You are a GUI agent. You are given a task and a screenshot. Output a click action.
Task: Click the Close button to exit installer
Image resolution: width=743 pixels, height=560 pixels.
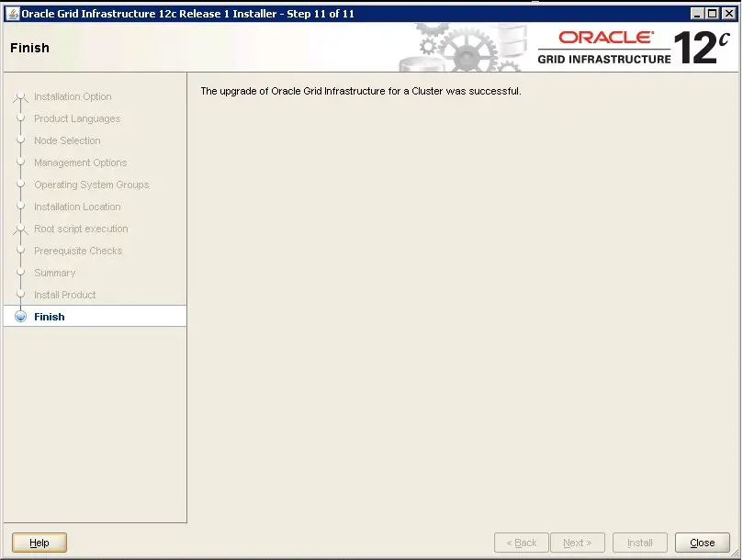click(702, 543)
